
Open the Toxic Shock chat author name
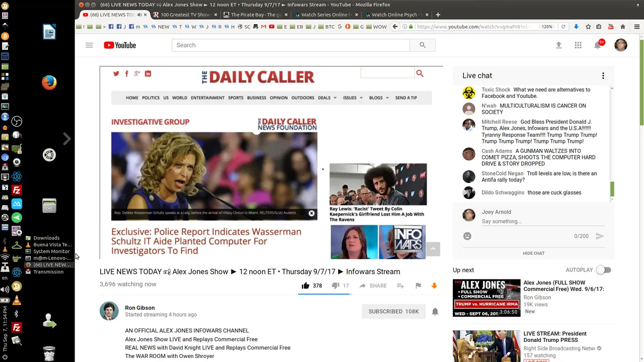click(x=496, y=89)
